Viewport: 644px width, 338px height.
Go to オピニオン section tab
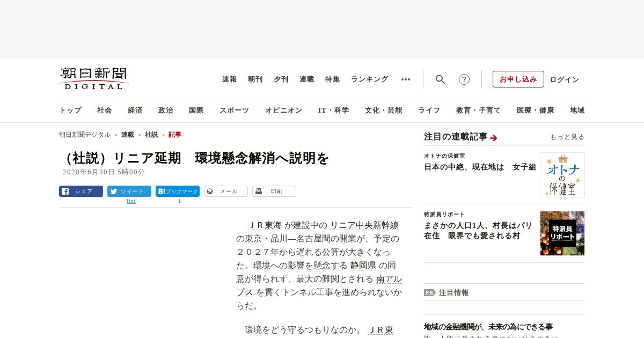tap(283, 111)
